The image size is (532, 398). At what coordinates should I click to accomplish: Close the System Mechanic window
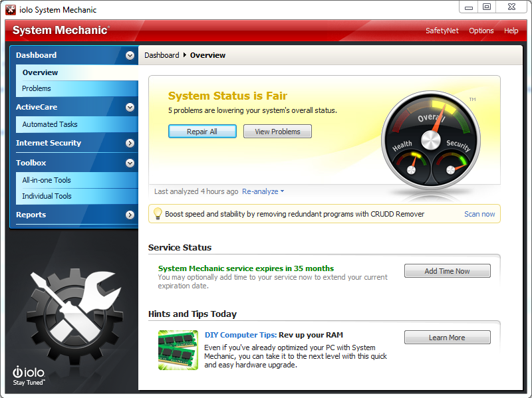tap(511, 7)
